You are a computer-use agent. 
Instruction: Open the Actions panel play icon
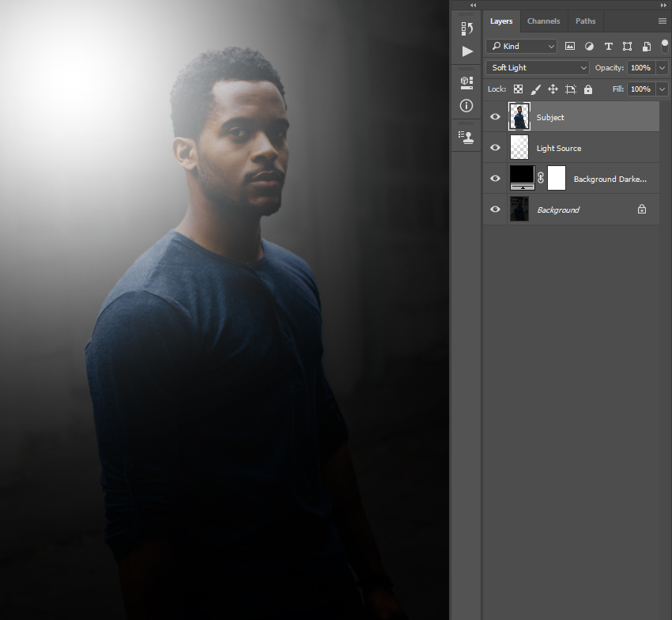click(x=467, y=51)
